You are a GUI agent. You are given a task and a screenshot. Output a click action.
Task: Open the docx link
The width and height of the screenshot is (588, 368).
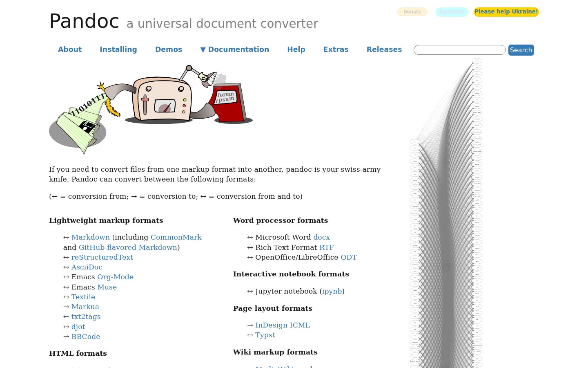coord(321,237)
